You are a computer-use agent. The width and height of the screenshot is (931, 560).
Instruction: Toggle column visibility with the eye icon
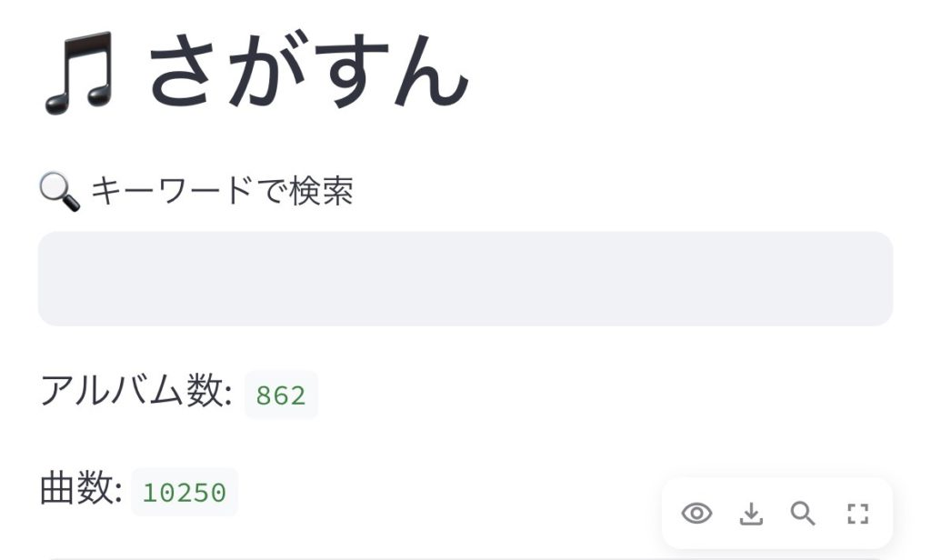pyautogui.click(x=696, y=514)
